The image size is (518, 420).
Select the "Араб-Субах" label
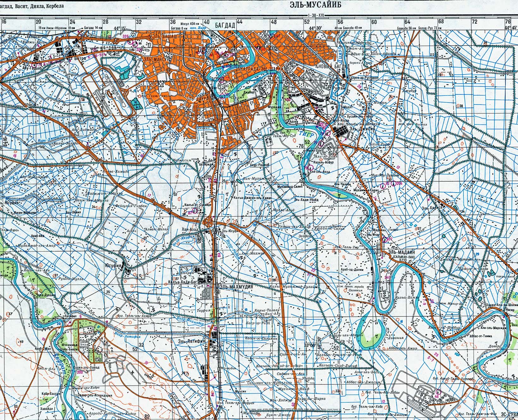click(x=42, y=349)
